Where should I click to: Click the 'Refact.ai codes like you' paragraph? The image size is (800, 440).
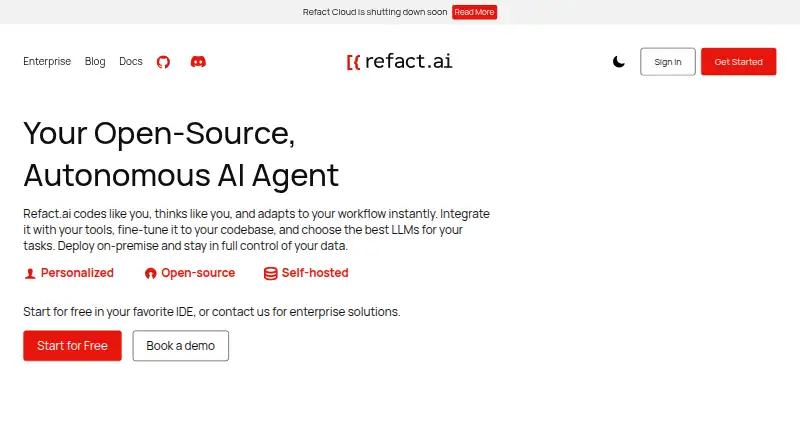[x=256, y=230]
